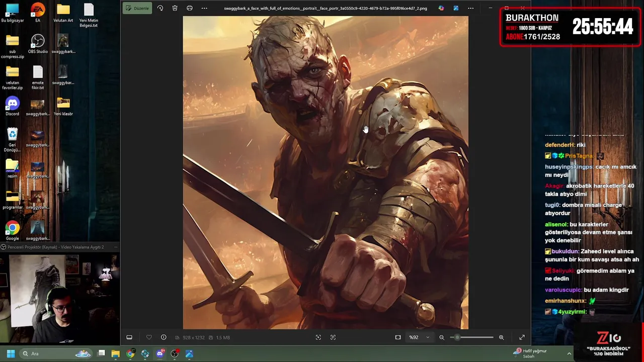Open File Explorer from taskbar
This screenshot has width=644, height=362.
click(116, 353)
